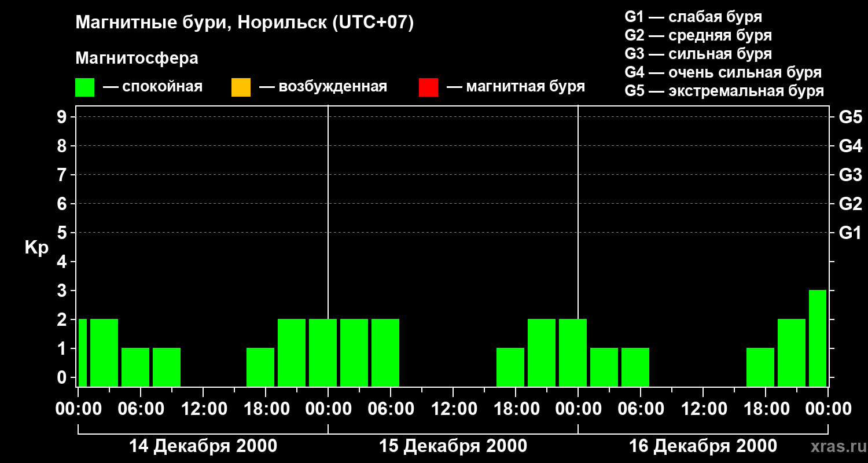868x463 pixels.
Task: Click the G5 label on right axis
Action: coord(851,117)
